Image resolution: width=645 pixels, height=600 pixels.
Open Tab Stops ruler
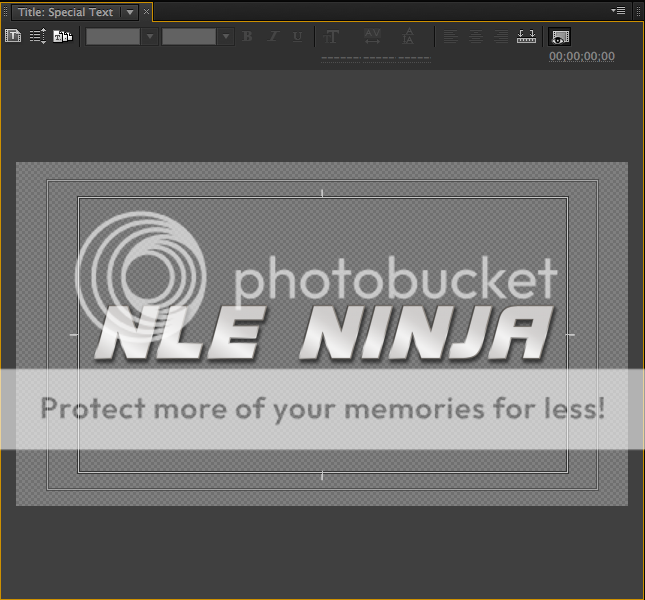coord(526,36)
